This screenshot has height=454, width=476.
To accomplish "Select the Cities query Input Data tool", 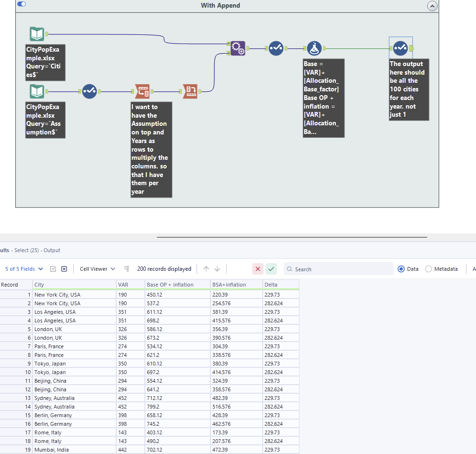I will tap(37, 34).
